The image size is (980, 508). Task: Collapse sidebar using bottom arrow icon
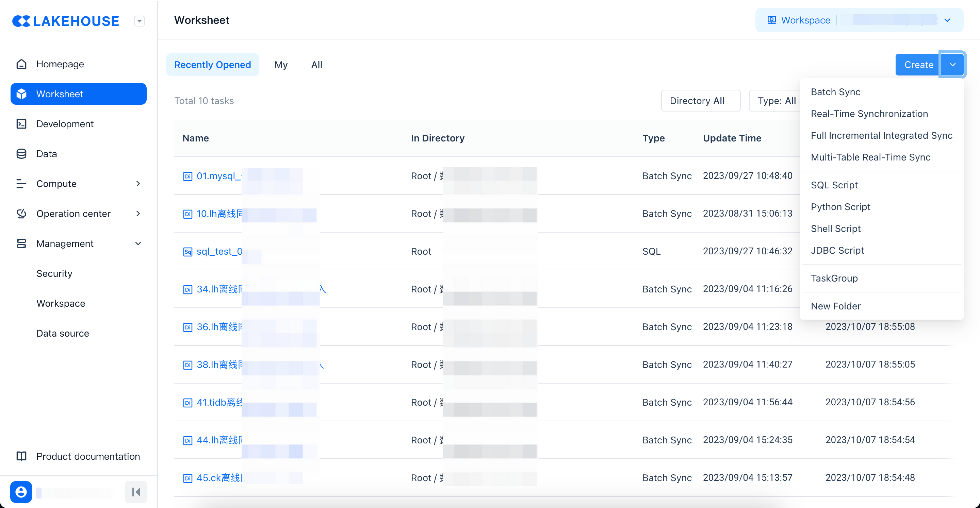[136, 492]
